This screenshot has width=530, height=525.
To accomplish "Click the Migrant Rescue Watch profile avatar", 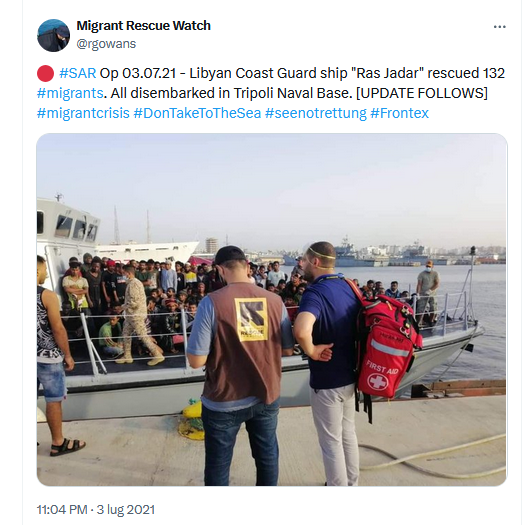I will click(x=53, y=35).
